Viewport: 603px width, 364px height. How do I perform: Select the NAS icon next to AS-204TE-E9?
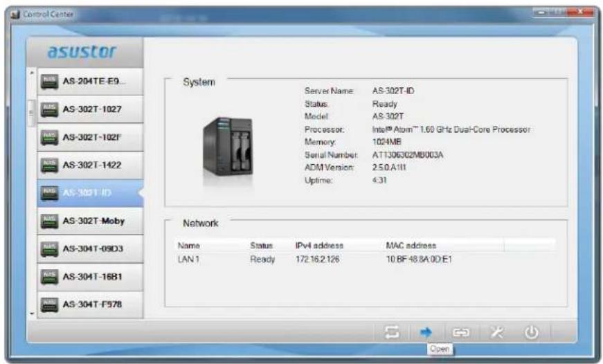(49, 82)
